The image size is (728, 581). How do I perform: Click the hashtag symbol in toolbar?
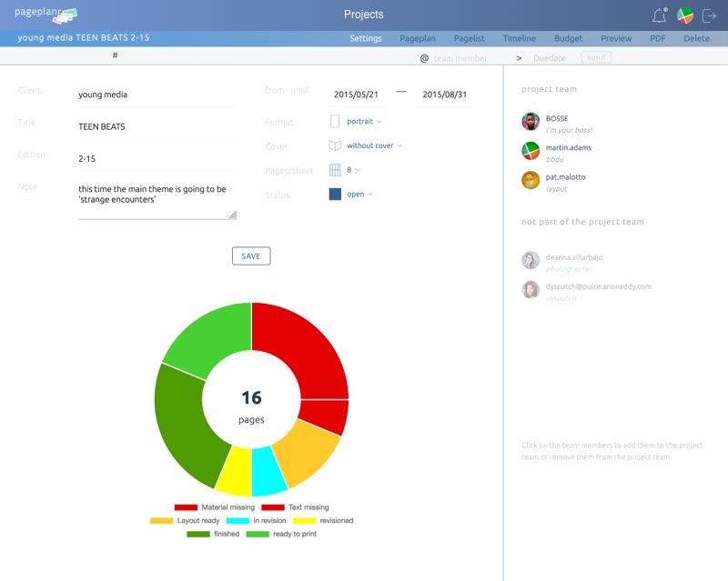point(116,55)
